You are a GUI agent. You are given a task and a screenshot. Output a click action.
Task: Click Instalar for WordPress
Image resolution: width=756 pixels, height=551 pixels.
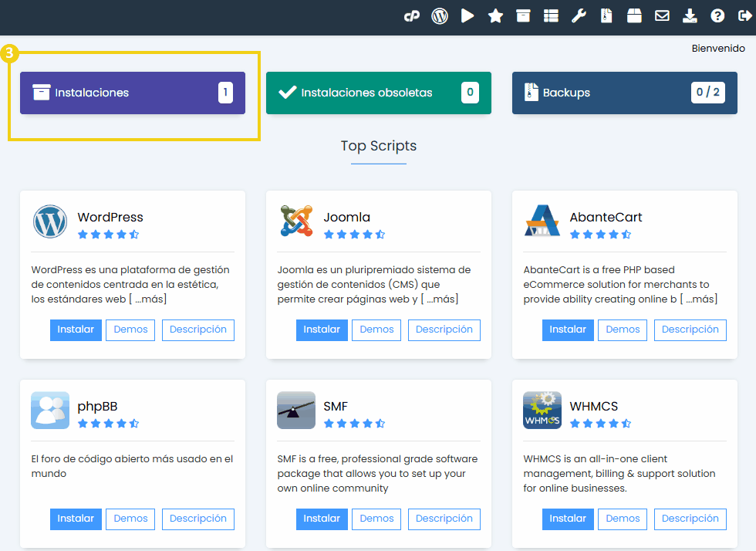point(76,330)
